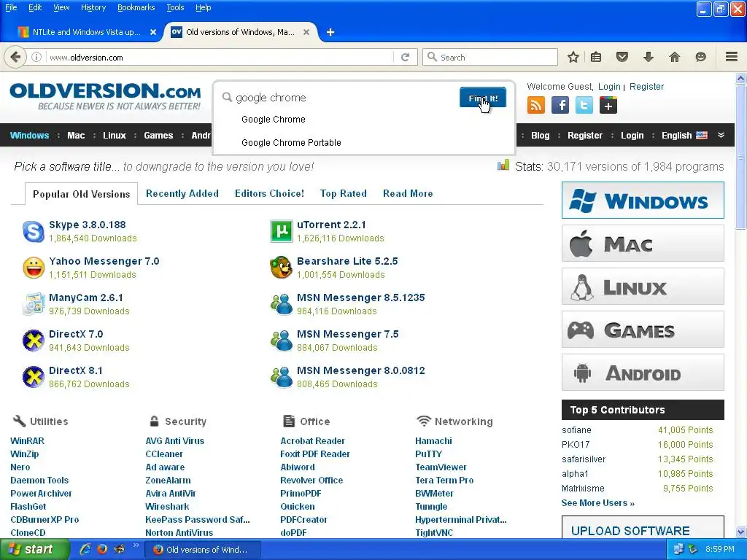The height and width of the screenshot is (560, 747).
Task: Click the Twitter icon
Action: [x=584, y=105]
